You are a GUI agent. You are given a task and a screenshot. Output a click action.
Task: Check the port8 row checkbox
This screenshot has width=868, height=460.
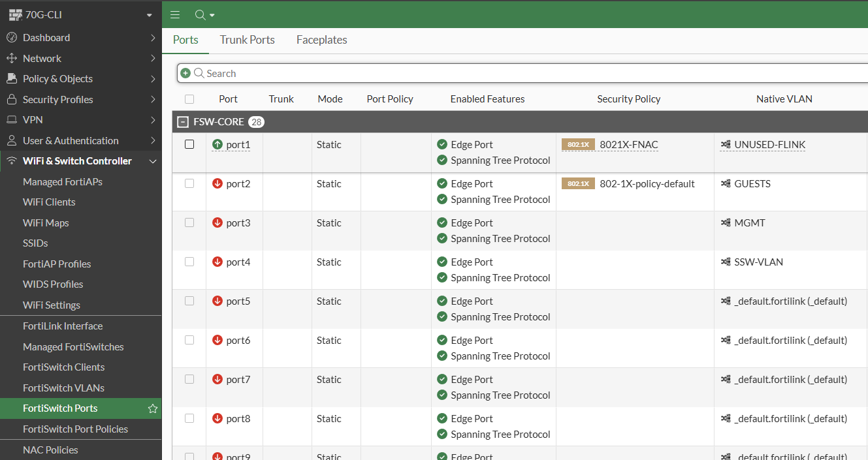pos(189,418)
